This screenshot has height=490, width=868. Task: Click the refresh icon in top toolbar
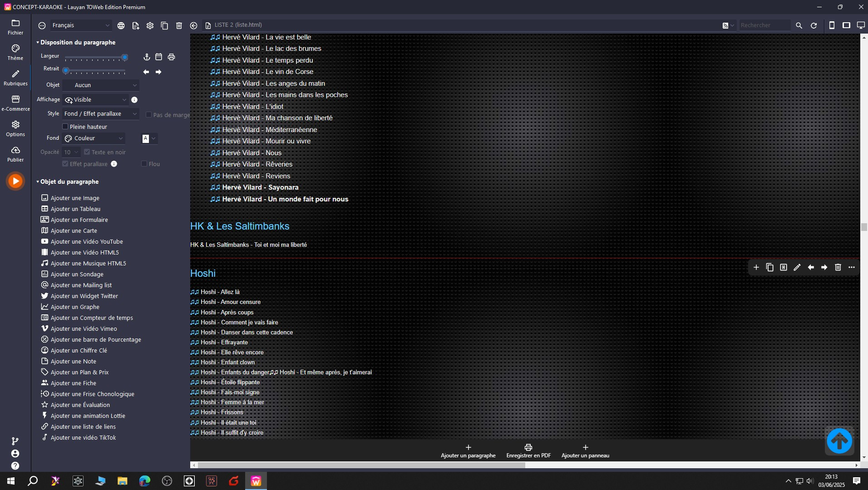814,25
